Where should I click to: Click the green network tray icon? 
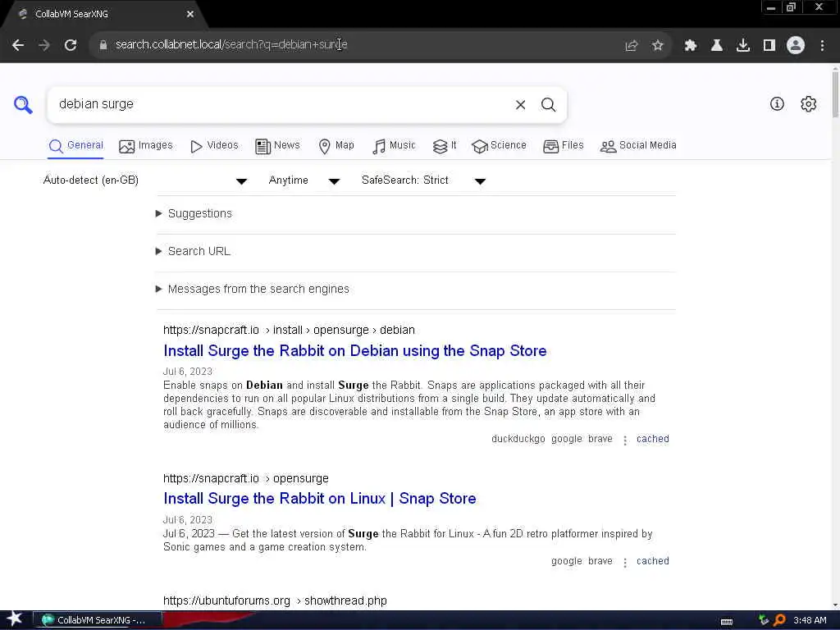coord(764,620)
